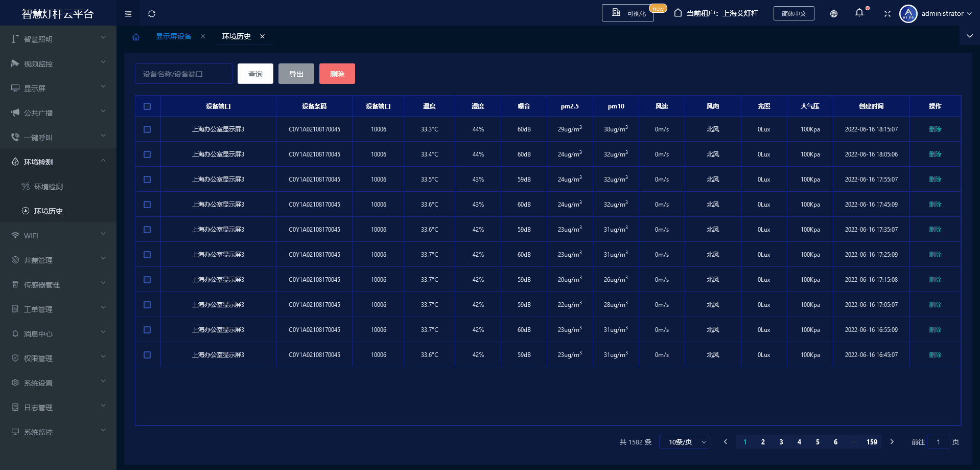Click the 系统监控 monitor icon
The width and height of the screenshot is (980, 470).
click(x=15, y=432)
